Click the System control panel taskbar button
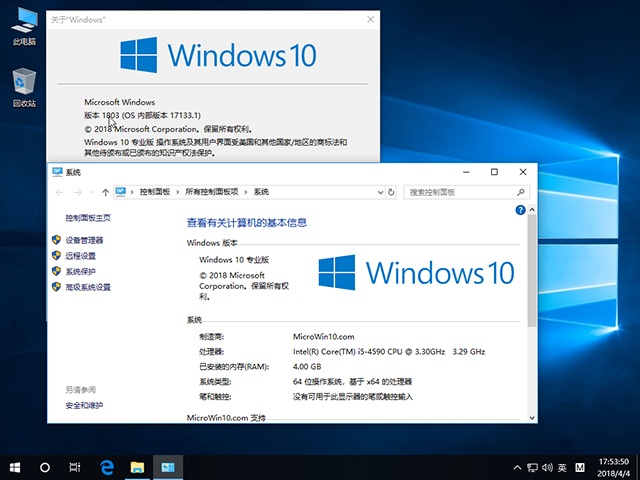This screenshot has width=640, height=480. pos(168,467)
